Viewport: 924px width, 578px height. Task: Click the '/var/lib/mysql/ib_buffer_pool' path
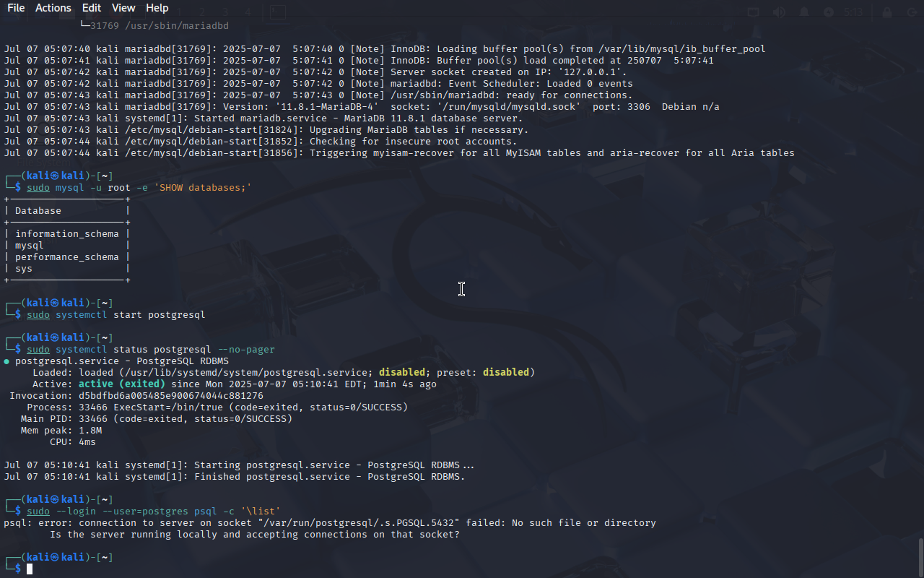click(682, 49)
